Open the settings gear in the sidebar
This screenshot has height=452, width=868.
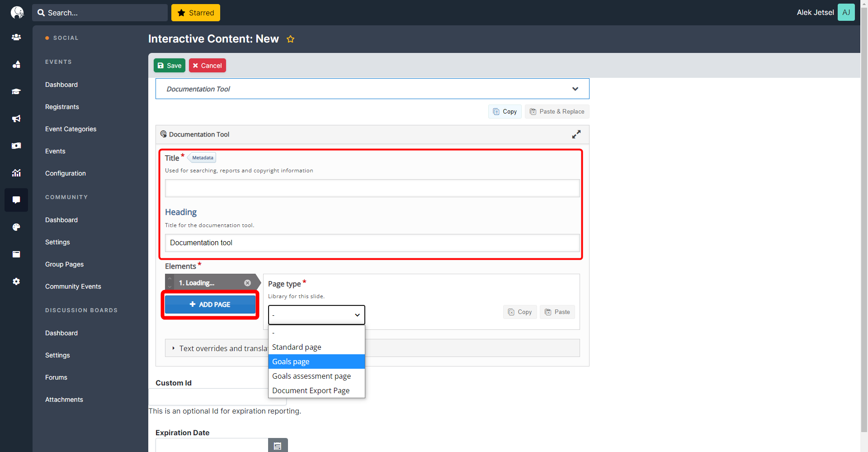(16, 281)
